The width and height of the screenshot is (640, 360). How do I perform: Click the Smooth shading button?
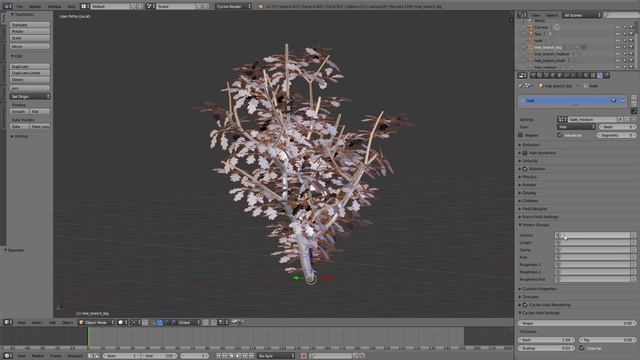click(x=19, y=111)
